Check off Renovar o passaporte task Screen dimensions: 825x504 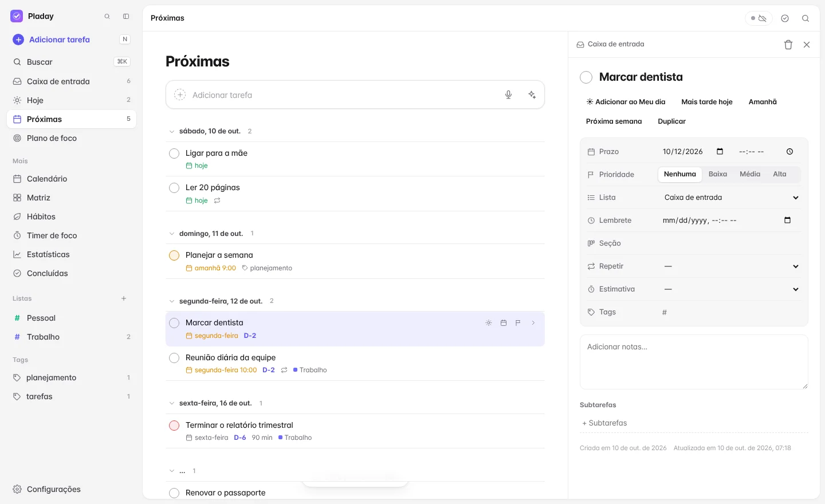(x=174, y=493)
